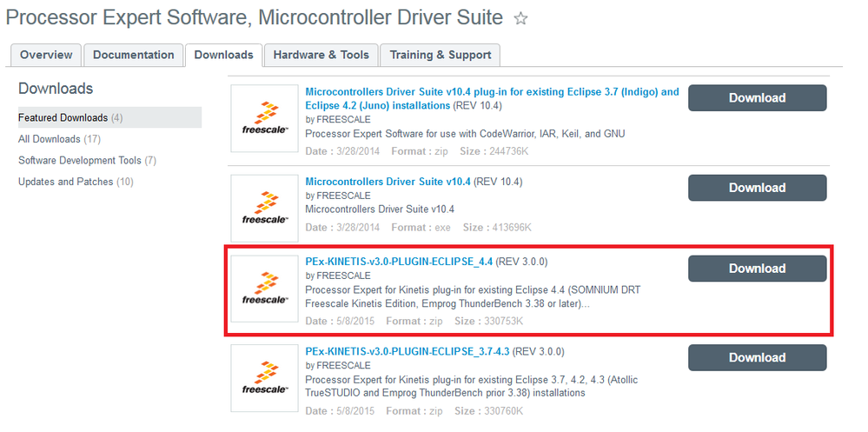Click the description mentioning SOMNIUM DRT
868x432 pixels.
474,297
